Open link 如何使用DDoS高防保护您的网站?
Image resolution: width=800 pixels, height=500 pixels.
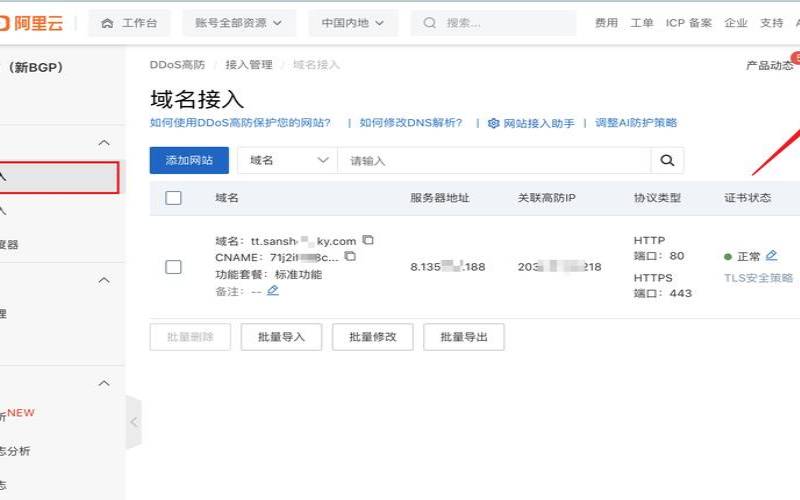pyautogui.click(x=240, y=123)
